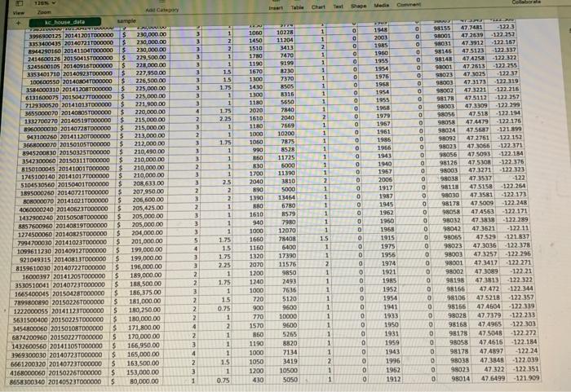This screenshot has width=571, height=392.
Task: Select price cell 205,425.00
Action: pyautogui.click(x=141, y=208)
